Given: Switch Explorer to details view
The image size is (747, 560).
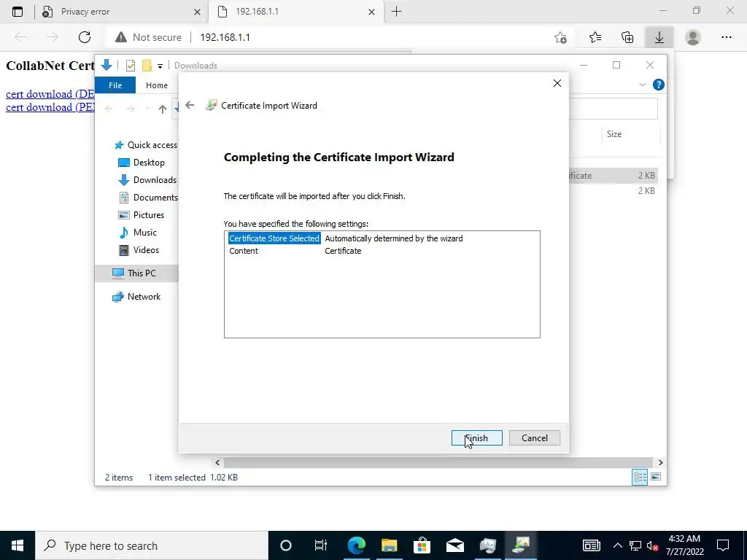Looking at the screenshot, I should (640, 477).
